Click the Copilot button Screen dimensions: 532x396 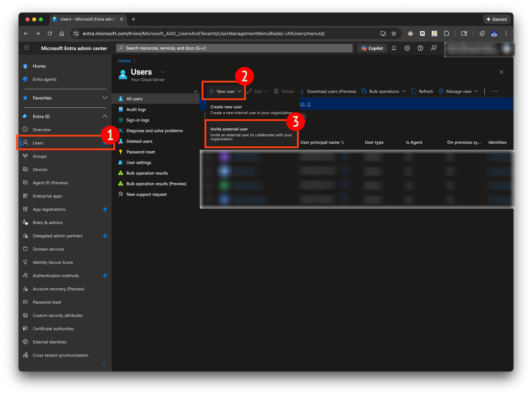click(372, 48)
